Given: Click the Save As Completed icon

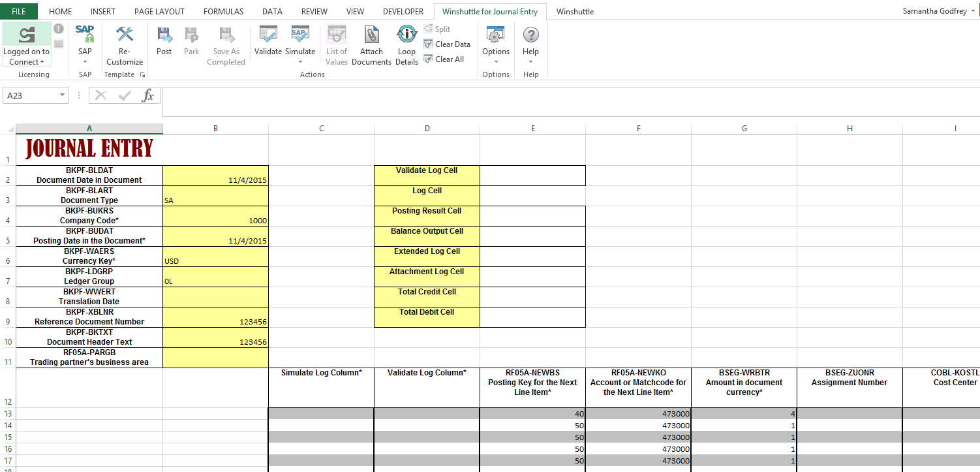Looking at the screenshot, I should tap(226, 35).
